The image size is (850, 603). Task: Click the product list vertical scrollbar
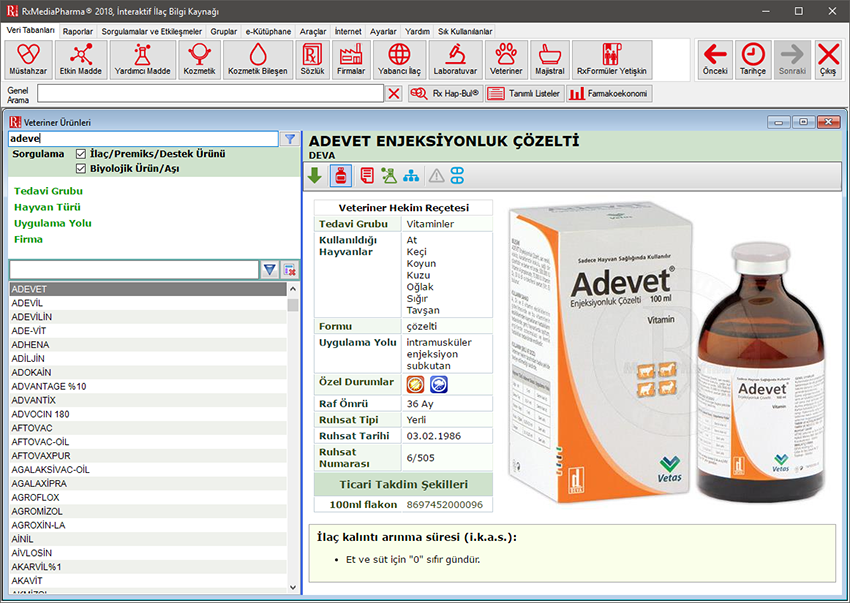click(293, 440)
